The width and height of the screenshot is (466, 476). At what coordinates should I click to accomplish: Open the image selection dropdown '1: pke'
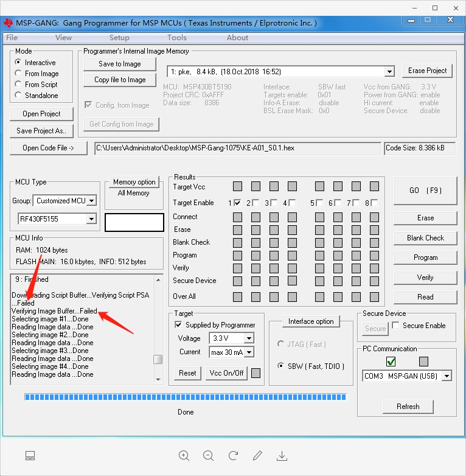click(389, 72)
